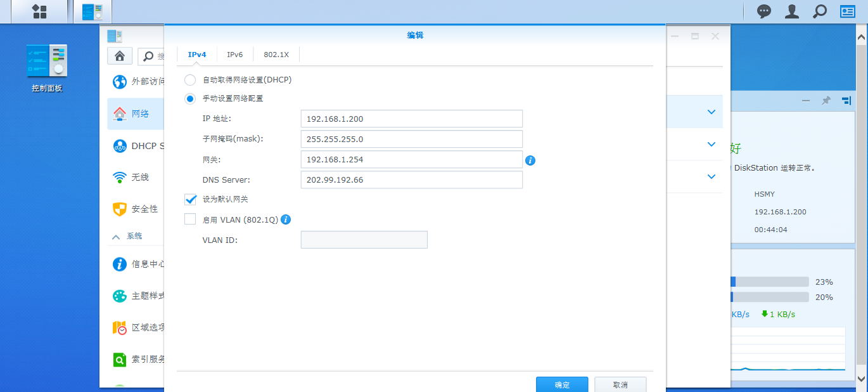Expand the first network section chevron
The width and height of the screenshot is (868, 392).
click(x=711, y=112)
